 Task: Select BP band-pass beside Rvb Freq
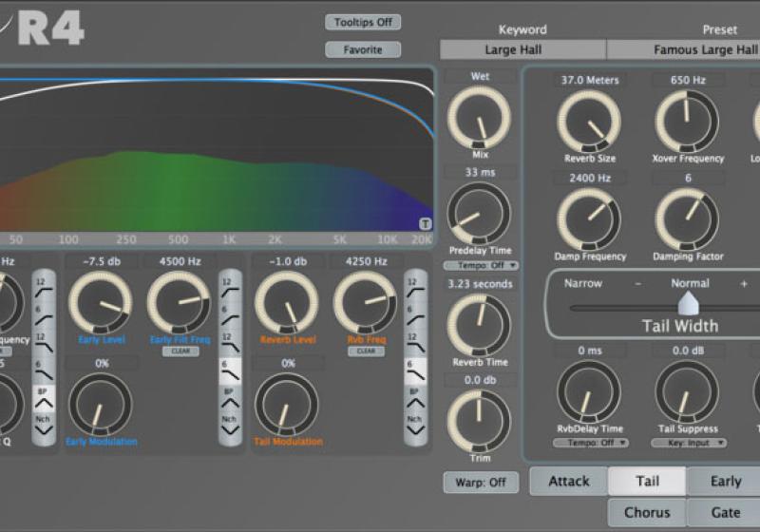pos(415,399)
